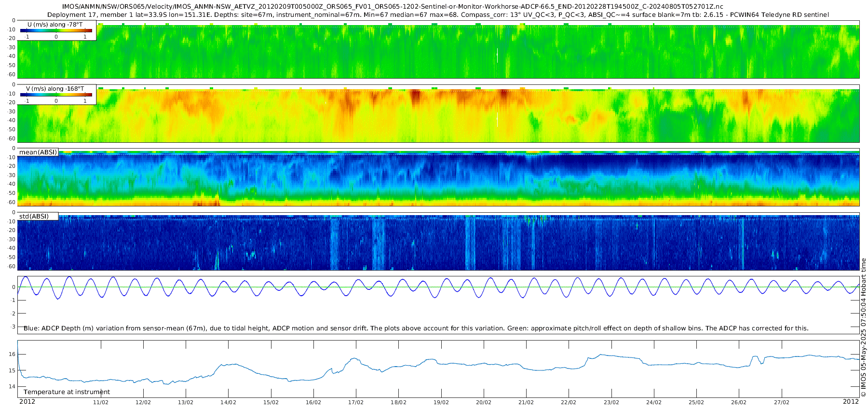Select the 17/02 date tick label
Screen dimensions: 868x410
[356, 402]
